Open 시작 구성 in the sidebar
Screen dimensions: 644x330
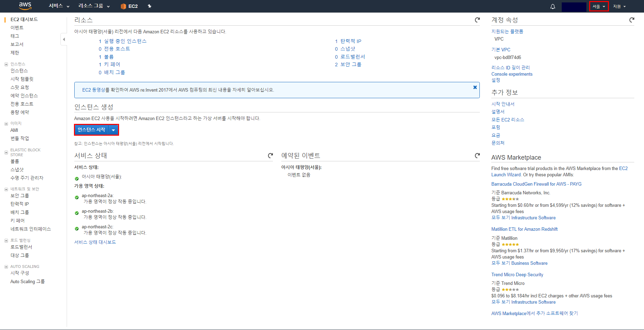click(x=20, y=273)
